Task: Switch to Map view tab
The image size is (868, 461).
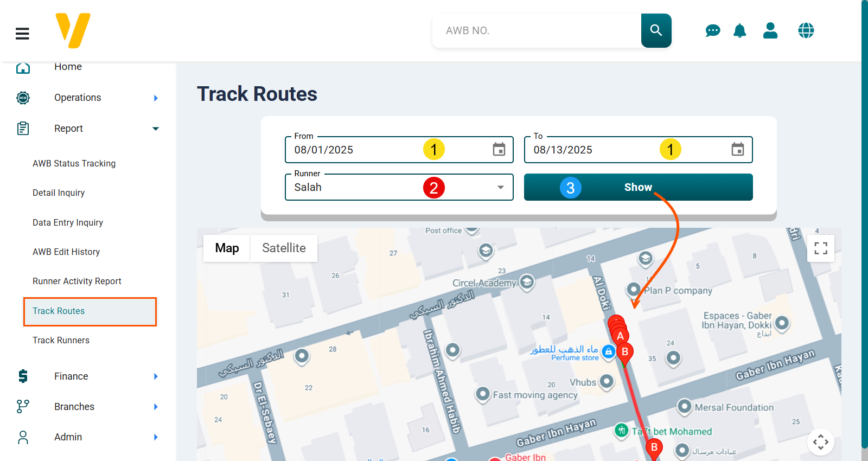Action: coord(227,248)
